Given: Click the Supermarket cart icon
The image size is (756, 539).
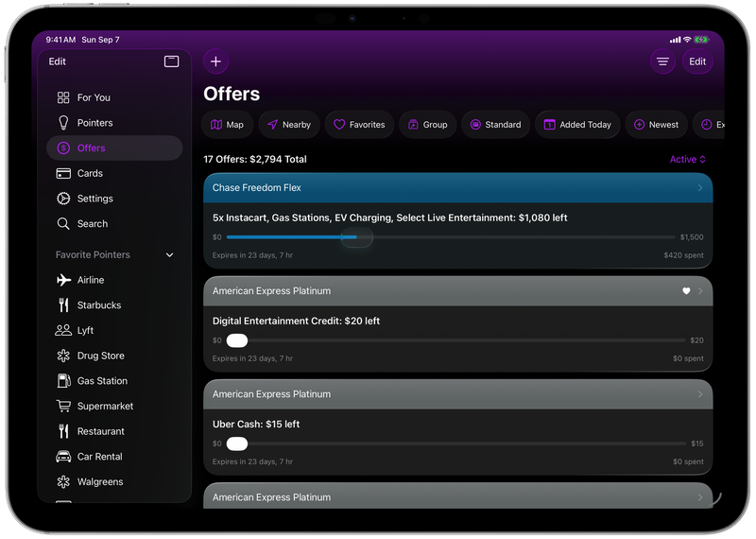Looking at the screenshot, I should [x=63, y=406].
